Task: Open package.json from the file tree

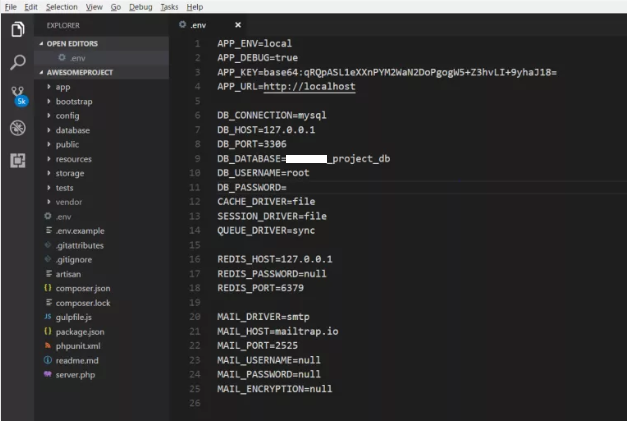Action: click(x=80, y=331)
